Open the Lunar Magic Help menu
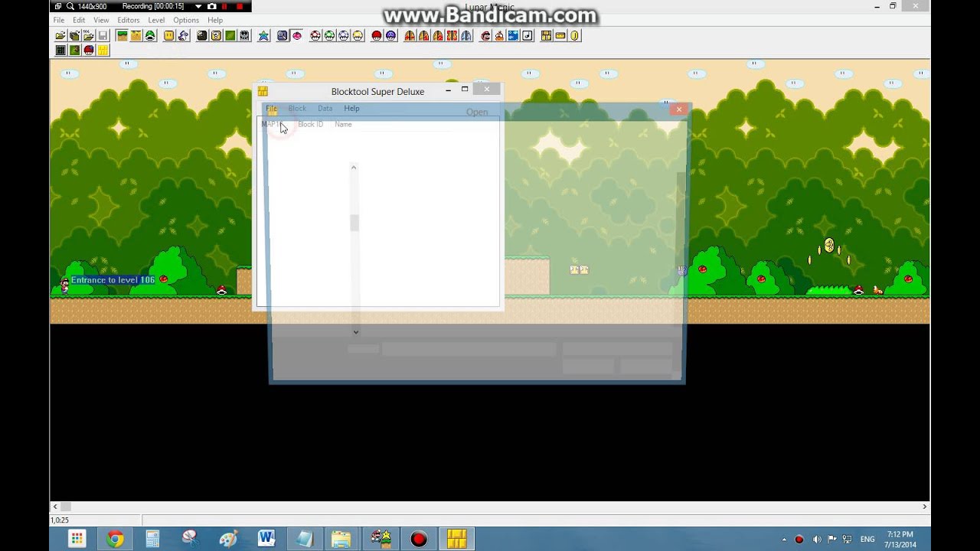The height and width of the screenshot is (551, 980). click(215, 20)
